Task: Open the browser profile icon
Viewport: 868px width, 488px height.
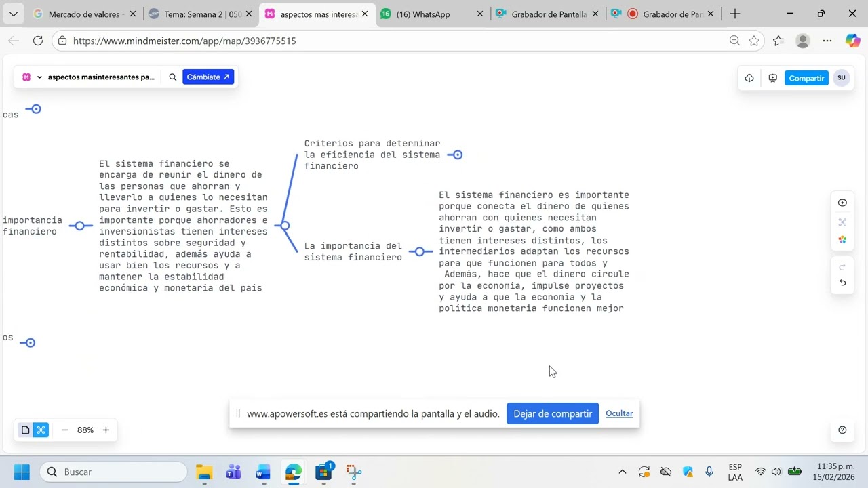Action: 803,41
